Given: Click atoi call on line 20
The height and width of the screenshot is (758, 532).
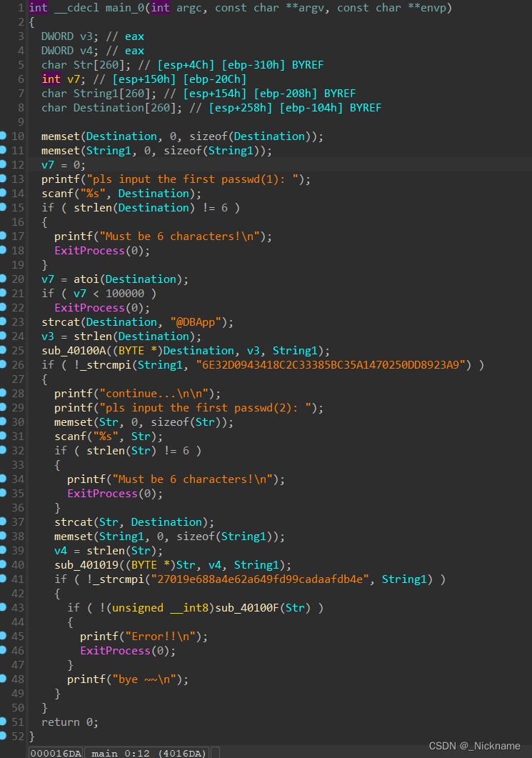Looking at the screenshot, I should tap(86, 279).
